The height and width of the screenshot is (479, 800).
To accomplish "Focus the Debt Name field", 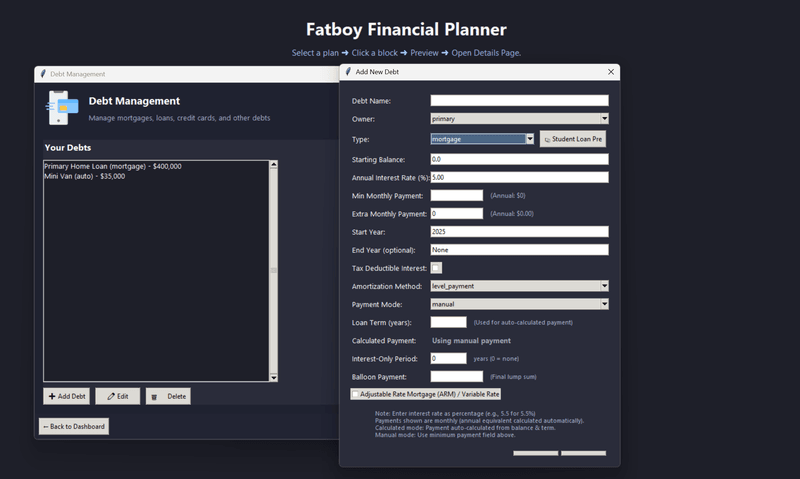I will coord(519,100).
